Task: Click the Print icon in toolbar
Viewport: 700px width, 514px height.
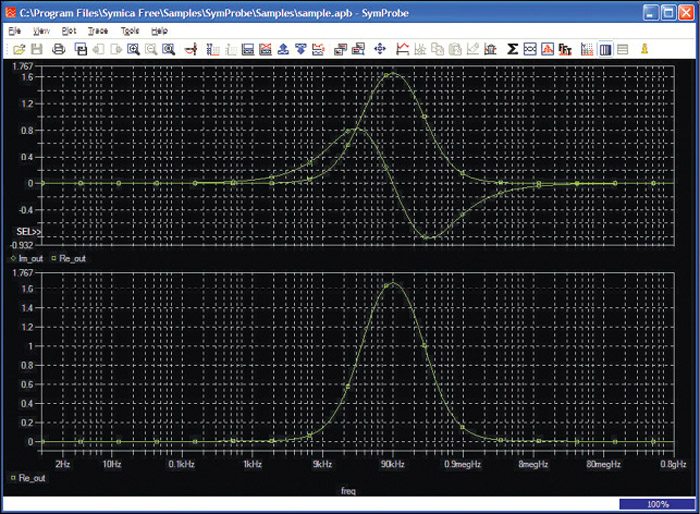Action: click(x=59, y=48)
